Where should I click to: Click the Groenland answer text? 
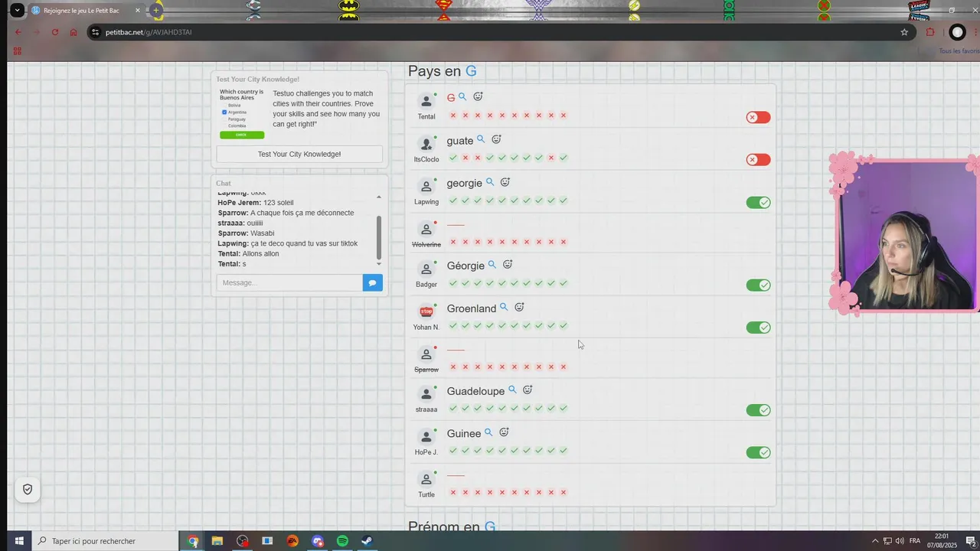(472, 308)
